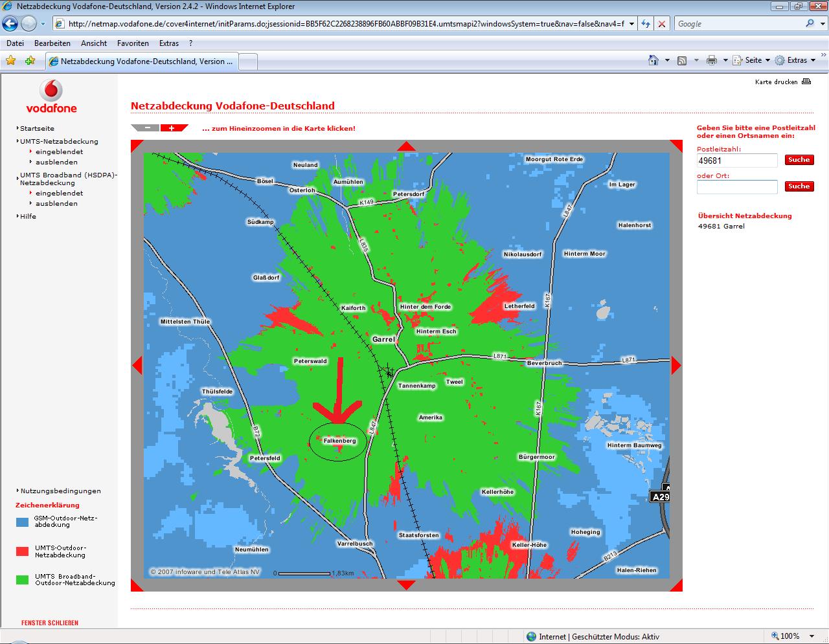Open the Home button dropdown arrow
The height and width of the screenshot is (644, 829).
click(666, 60)
